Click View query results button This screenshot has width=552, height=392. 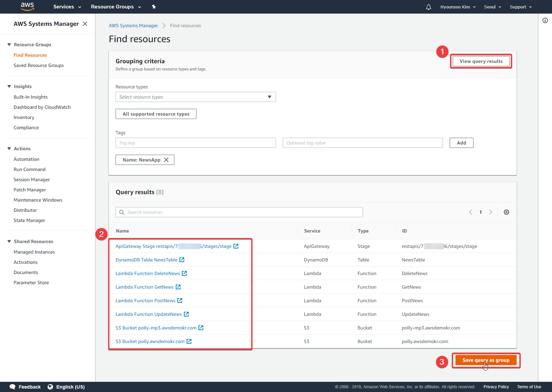point(481,61)
